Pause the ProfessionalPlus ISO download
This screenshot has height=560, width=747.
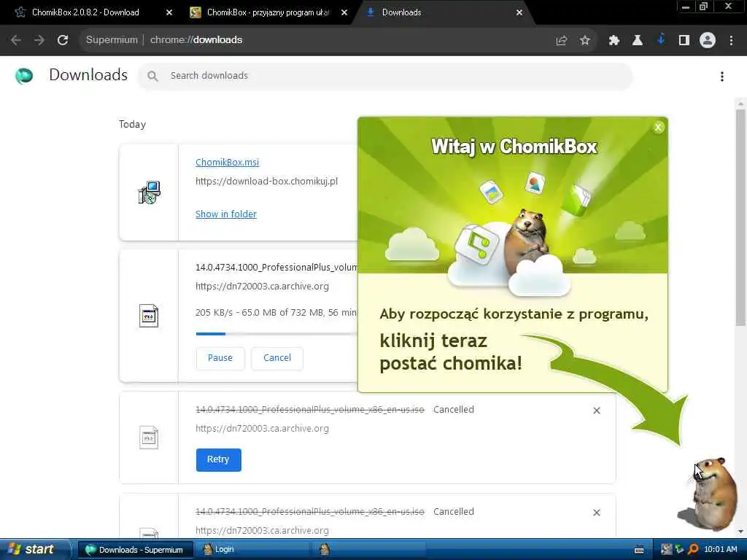[x=220, y=358]
